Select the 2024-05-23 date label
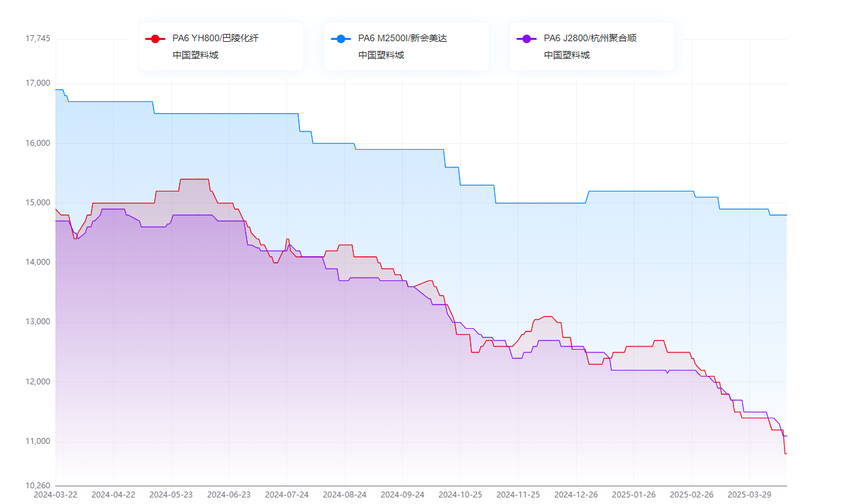The image size is (848, 504). [171, 495]
